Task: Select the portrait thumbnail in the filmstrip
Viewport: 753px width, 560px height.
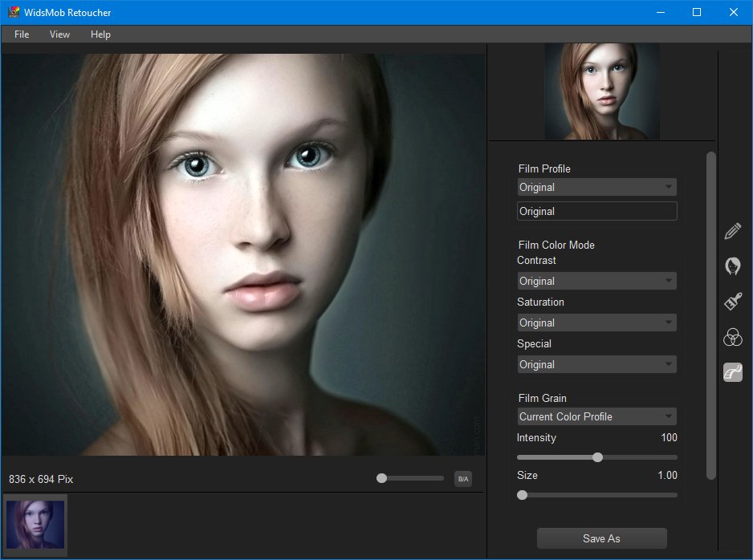Action: 35,525
